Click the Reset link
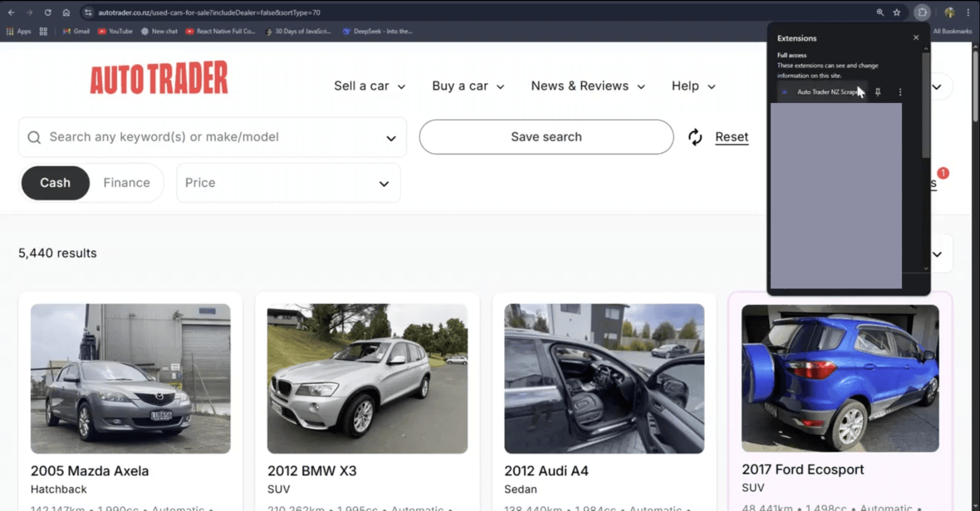 731,137
